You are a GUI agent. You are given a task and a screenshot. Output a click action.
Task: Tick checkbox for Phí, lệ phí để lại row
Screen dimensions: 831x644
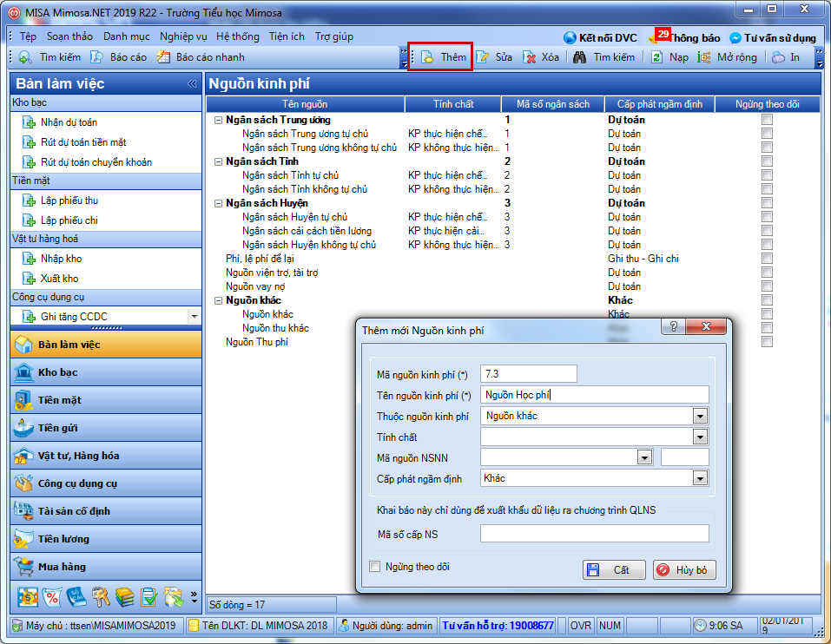(x=767, y=259)
